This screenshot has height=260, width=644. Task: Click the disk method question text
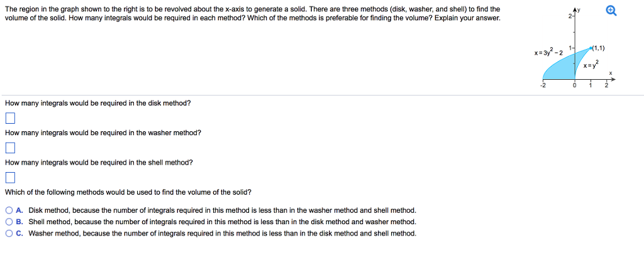click(97, 103)
